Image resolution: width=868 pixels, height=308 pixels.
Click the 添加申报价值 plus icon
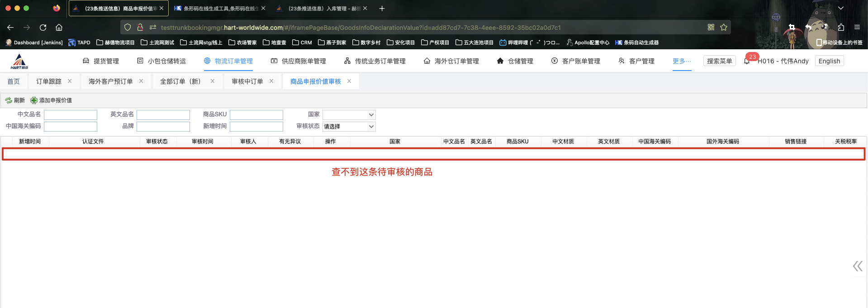pos(34,100)
